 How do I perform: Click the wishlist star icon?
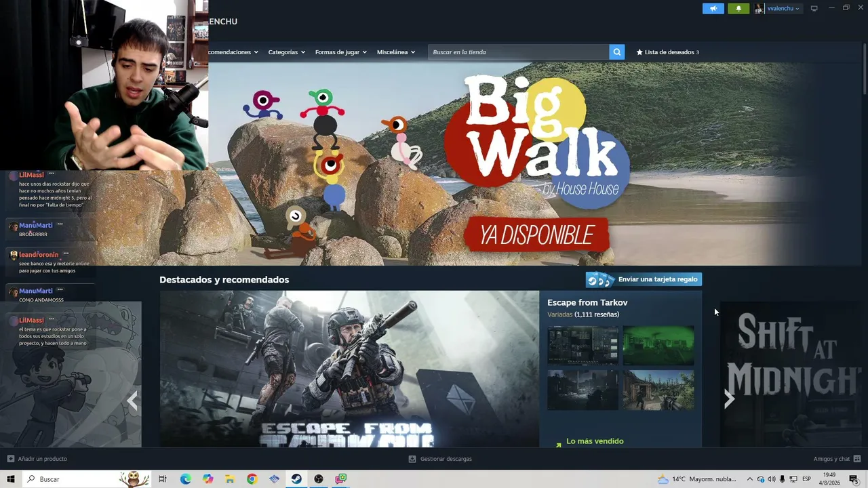[639, 52]
